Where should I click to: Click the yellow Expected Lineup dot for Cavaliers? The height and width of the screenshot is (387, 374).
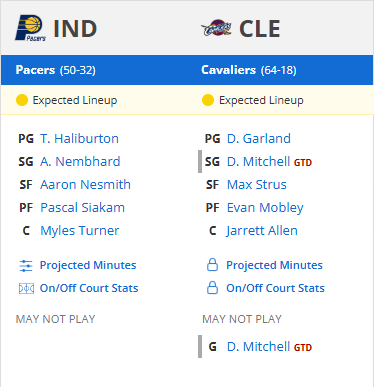(208, 100)
